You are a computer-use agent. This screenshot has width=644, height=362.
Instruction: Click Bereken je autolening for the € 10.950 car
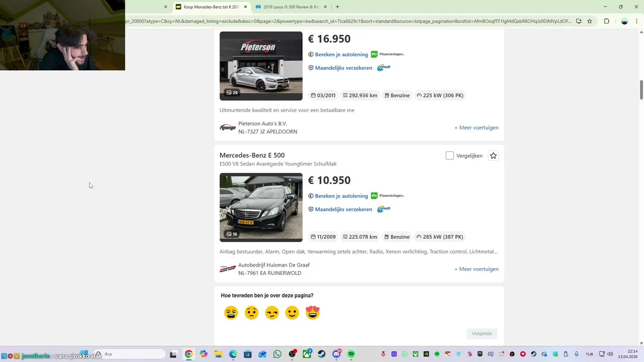click(x=341, y=196)
